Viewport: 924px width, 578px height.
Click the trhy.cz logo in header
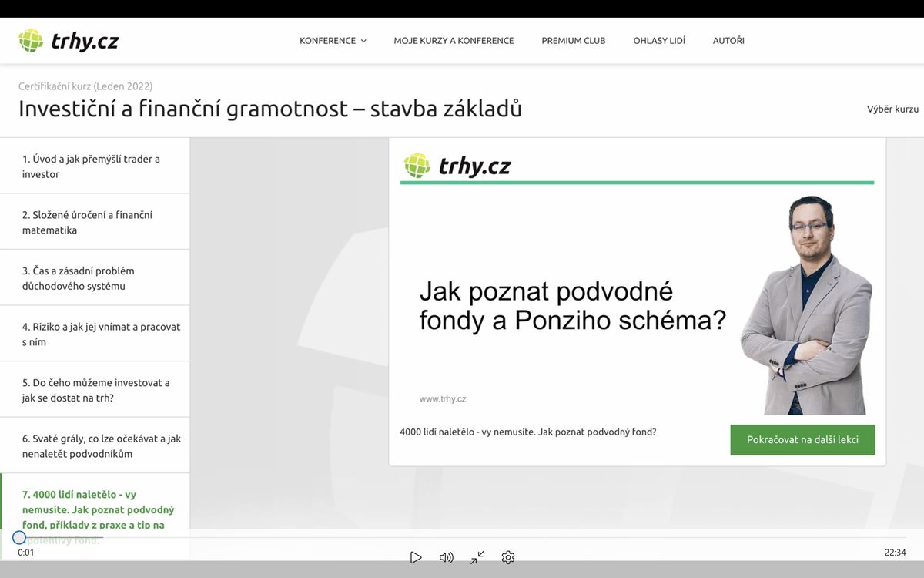pos(69,40)
